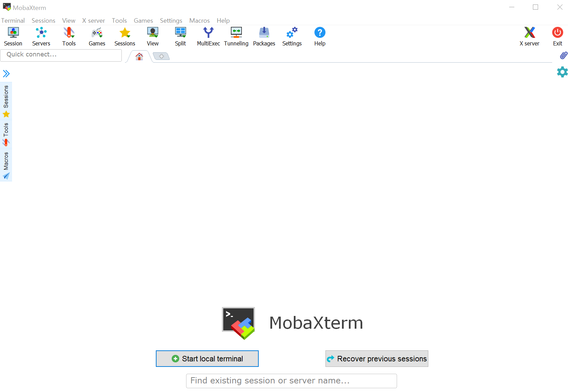Open the Tools menu
Image resolution: width=568 pixels, height=392 pixels.
[119, 21]
